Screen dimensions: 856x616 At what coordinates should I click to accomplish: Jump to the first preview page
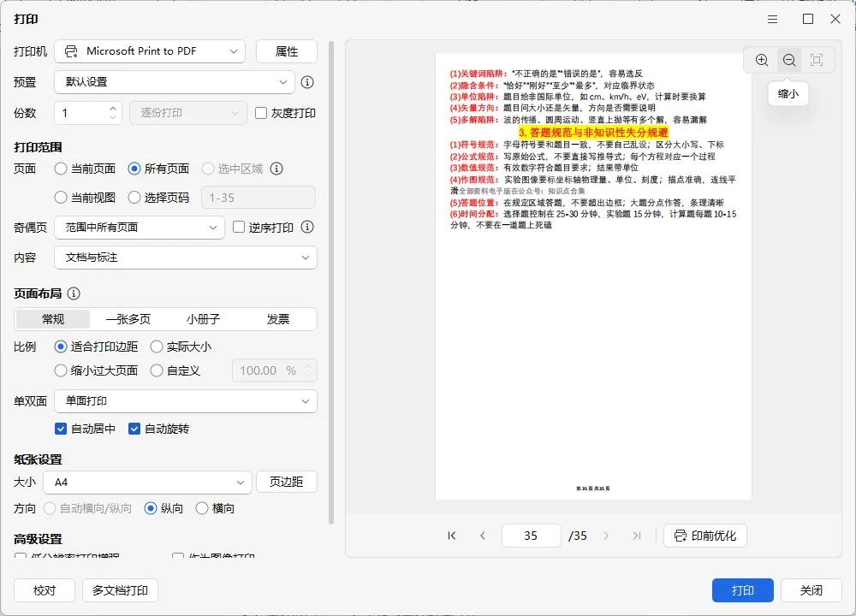451,536
